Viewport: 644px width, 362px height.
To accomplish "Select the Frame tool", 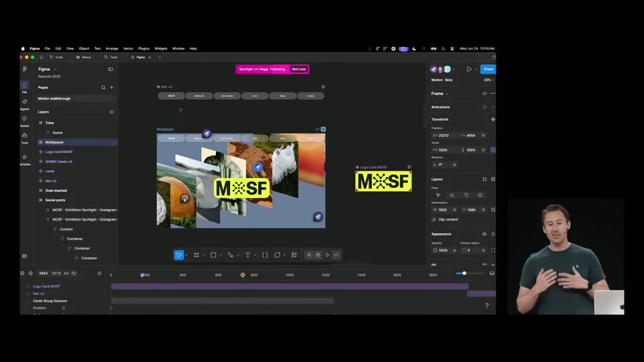I will pos(197,255).
